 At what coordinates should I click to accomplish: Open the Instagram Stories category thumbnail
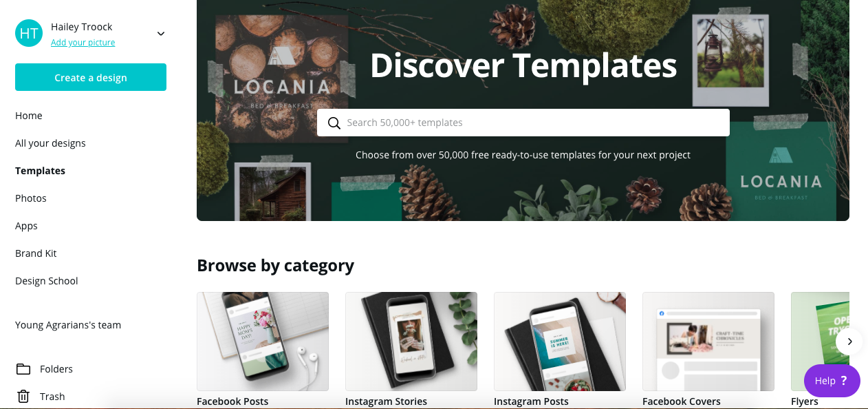(x=411, y=342)
